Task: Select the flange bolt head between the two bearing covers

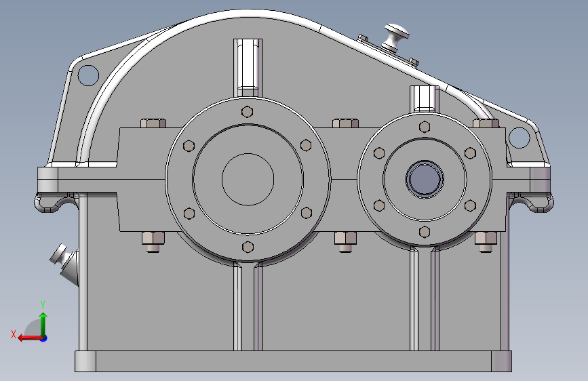Action: [345, 123]
